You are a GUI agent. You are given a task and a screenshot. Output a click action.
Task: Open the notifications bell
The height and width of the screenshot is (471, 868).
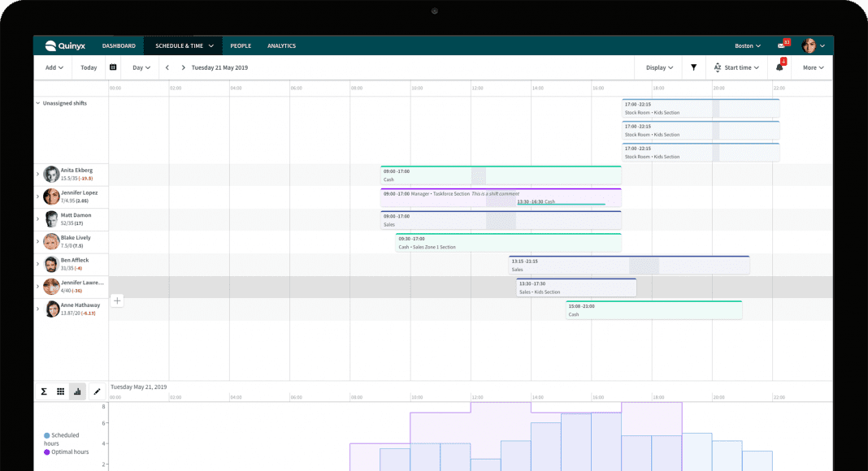click(780, 67)
